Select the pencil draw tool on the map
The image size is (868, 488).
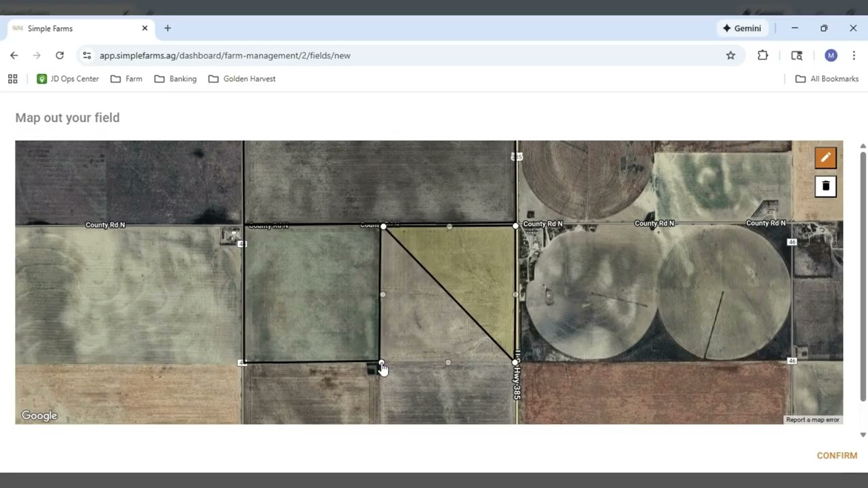[825, 158]
